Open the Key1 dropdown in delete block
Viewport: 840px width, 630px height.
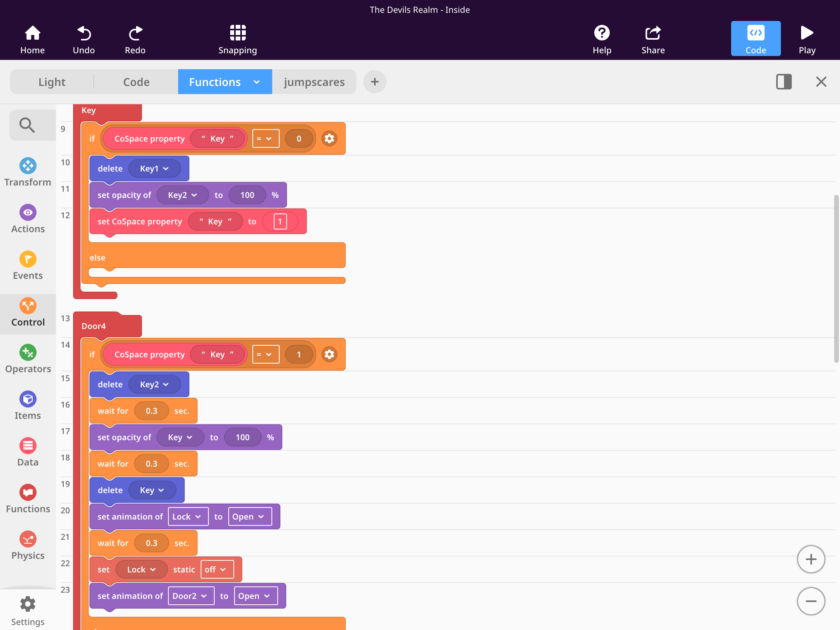pyautogui.click(x=154, y=169)
